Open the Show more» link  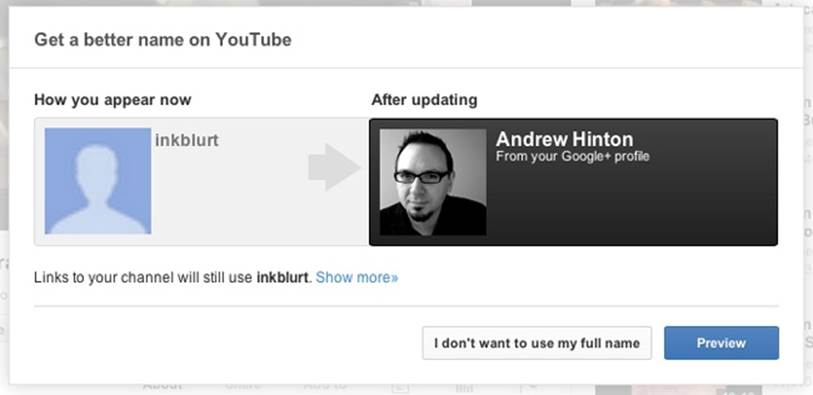click(357, 277)
